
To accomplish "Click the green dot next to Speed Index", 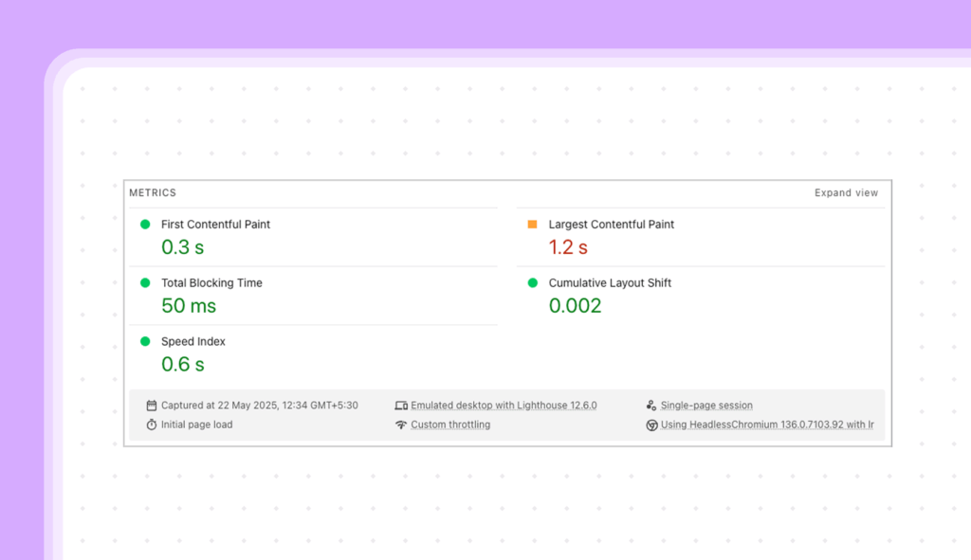I will coord(145,341).
